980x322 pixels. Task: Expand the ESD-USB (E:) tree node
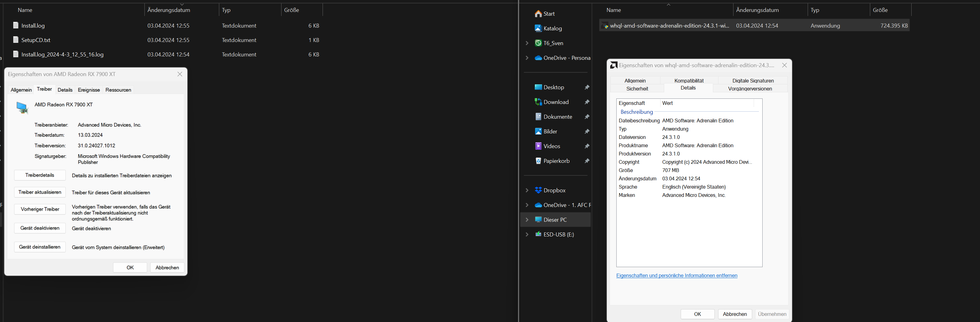point(527,235)
